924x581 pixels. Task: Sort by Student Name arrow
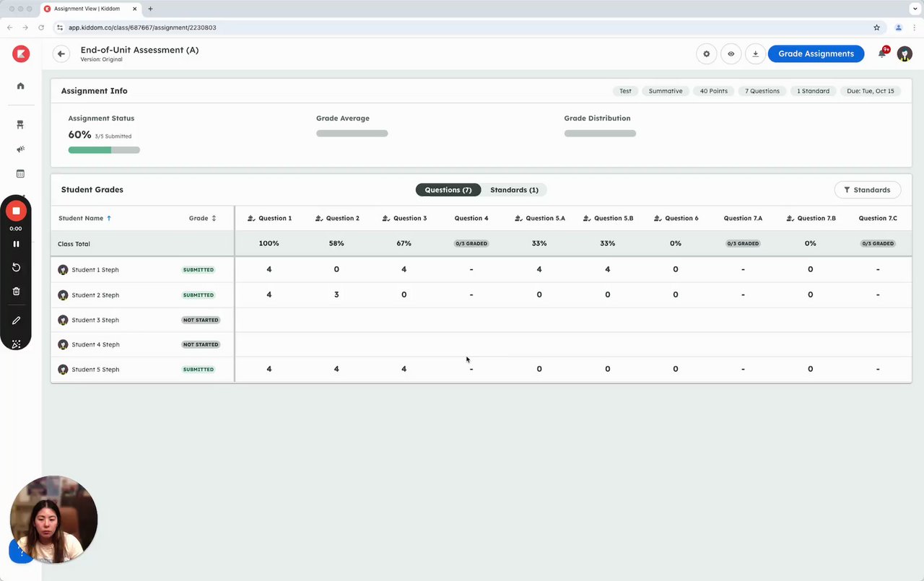(109, 218)
